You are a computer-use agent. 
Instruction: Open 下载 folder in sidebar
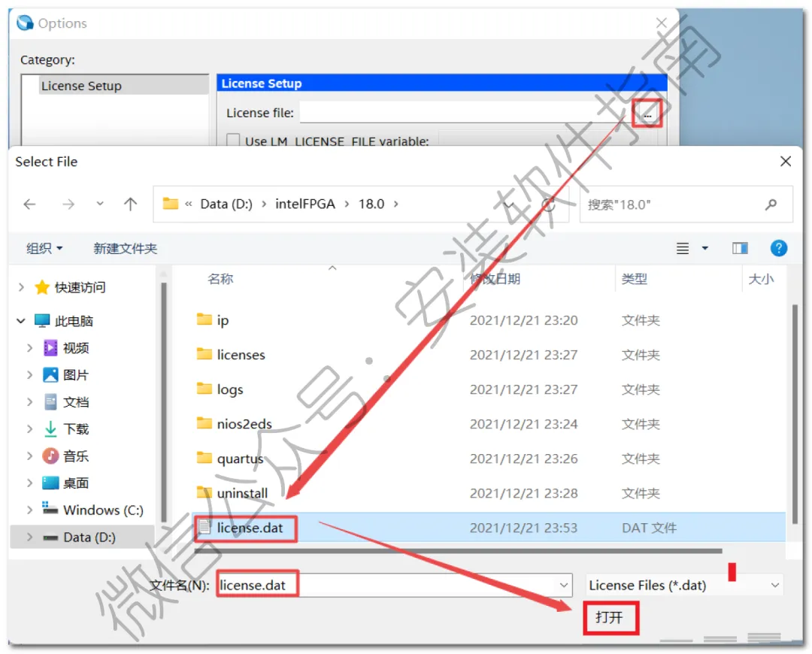pos(65,428)
